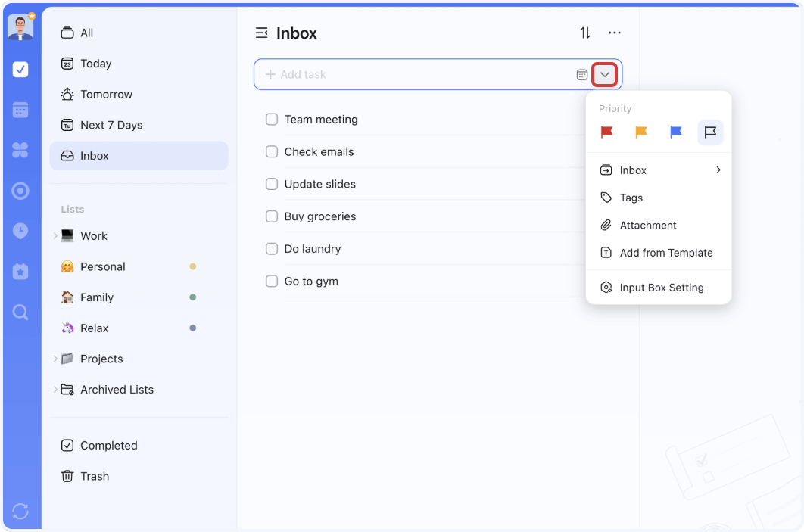The image size is (804, 532).
Task: Click the Search magnifier icon in sidebar
Action: click(20, 312)
